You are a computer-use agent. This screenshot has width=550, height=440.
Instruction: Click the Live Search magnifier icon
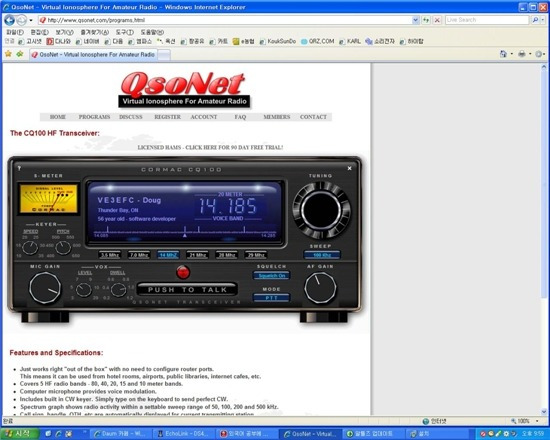click(535, 20)
